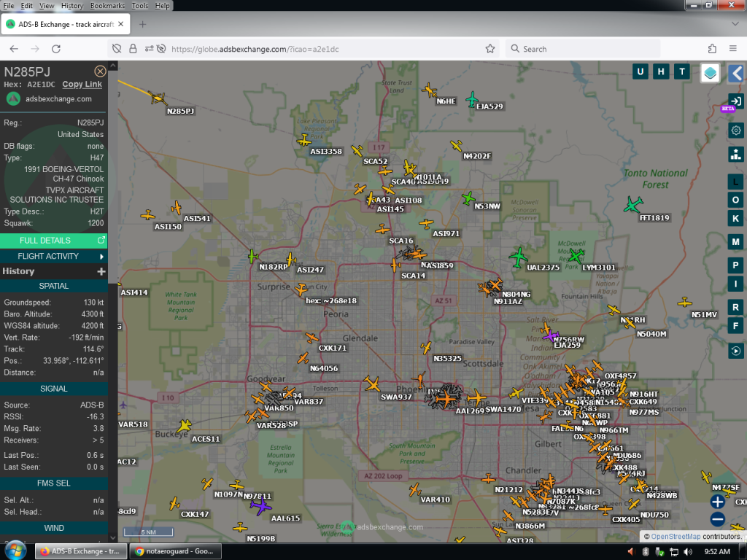747x560 pixels.
Task: Click the Copy Link link
Action: coord(82,85)
